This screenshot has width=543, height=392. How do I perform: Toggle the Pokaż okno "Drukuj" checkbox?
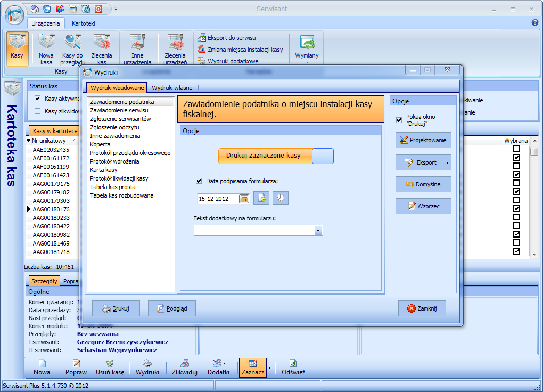(399, 120)
